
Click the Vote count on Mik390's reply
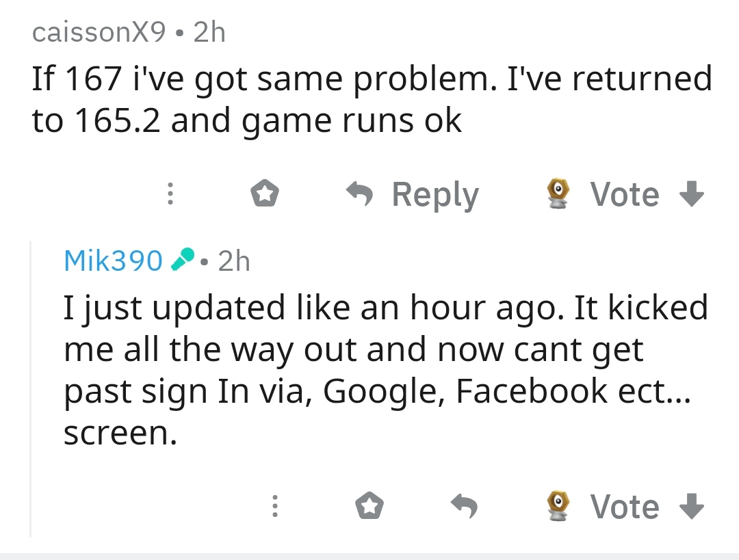pos(624,507)
